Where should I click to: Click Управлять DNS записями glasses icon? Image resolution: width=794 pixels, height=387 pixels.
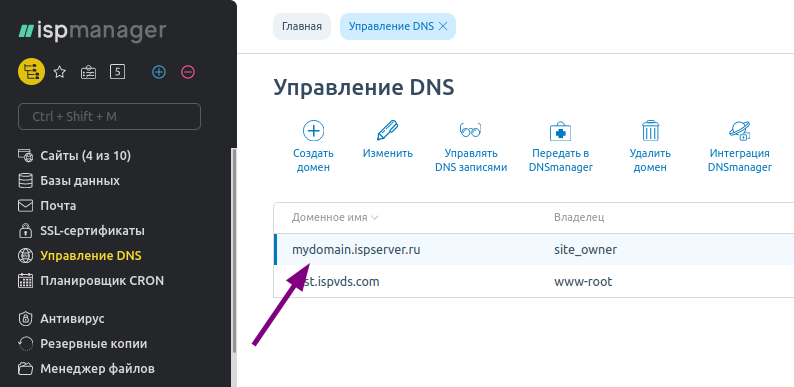[471, 131]
